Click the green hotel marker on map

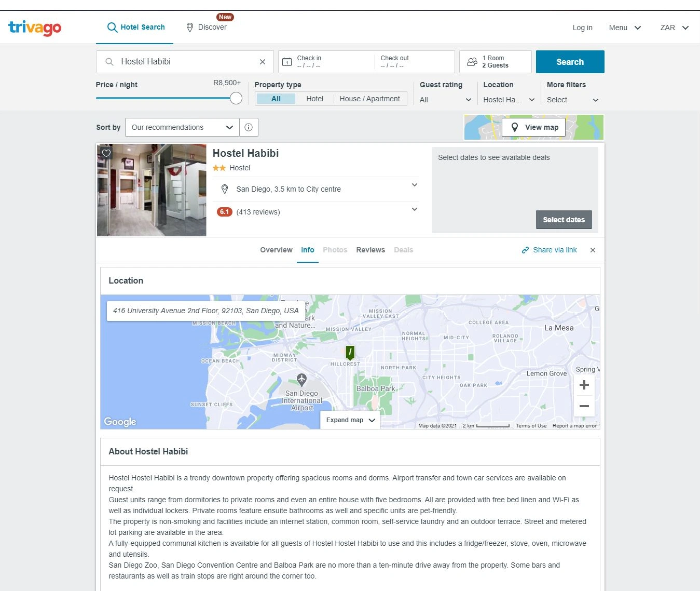[350, 353]
